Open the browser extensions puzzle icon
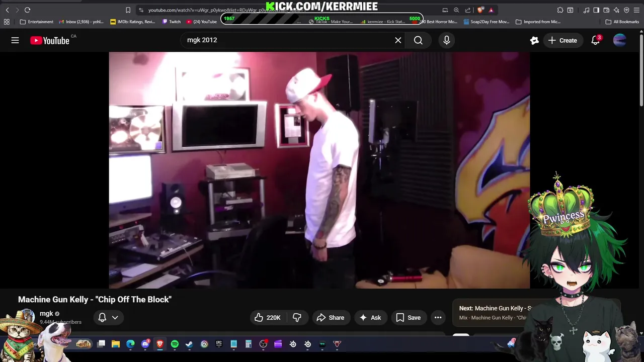 (560, 10)
